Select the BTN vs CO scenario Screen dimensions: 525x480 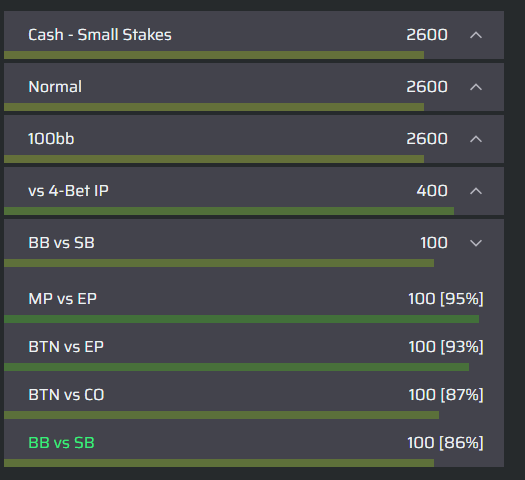click(x=254, y=398)
